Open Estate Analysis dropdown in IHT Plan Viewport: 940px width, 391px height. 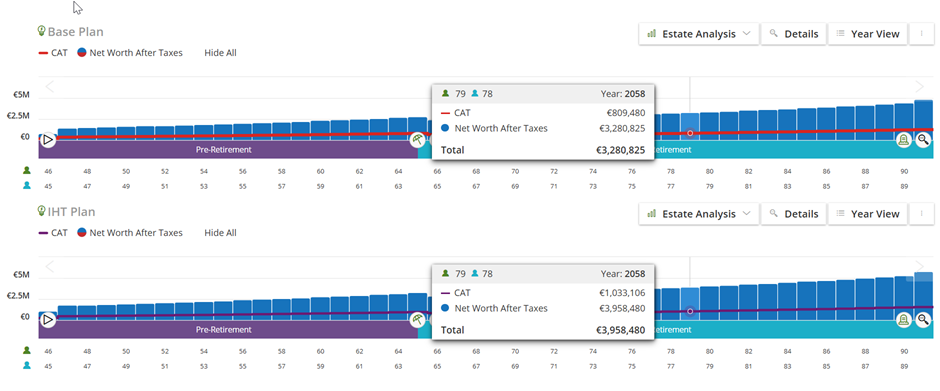click(x=699, y=214)
